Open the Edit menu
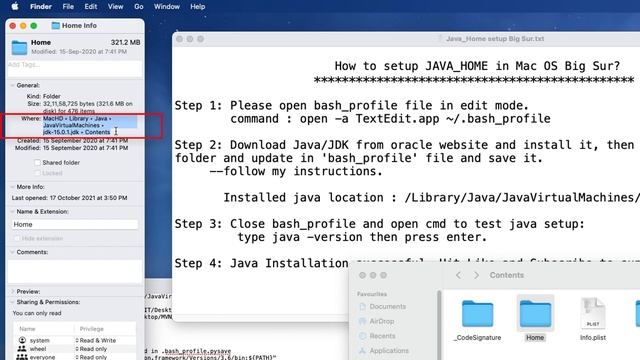The width and height of the screenshot is (640, 360). pyautogui.click(x=91, y=7)
